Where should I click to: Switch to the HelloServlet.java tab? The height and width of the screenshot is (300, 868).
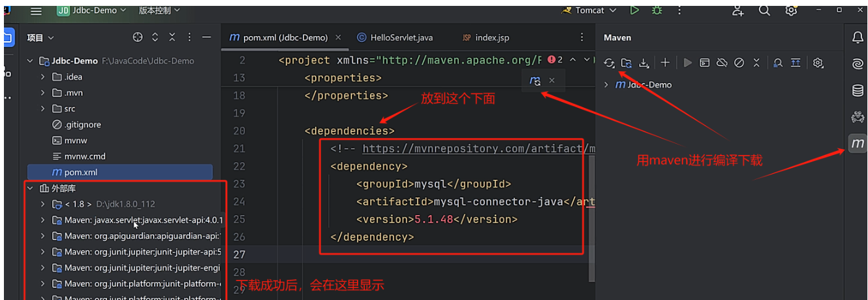(395, 38)
